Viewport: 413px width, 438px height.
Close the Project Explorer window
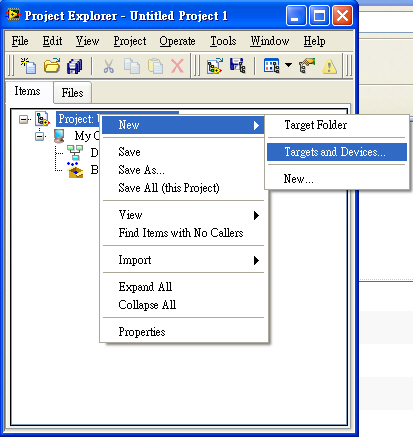[x=342, y=15]
